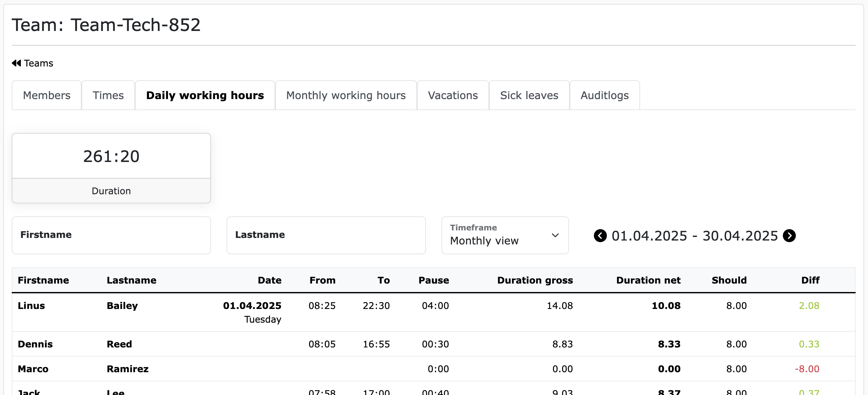Open the Auditlogs tab
This screenshot has width=868, height=395.
pyautogui.click(x=604, y=95)
